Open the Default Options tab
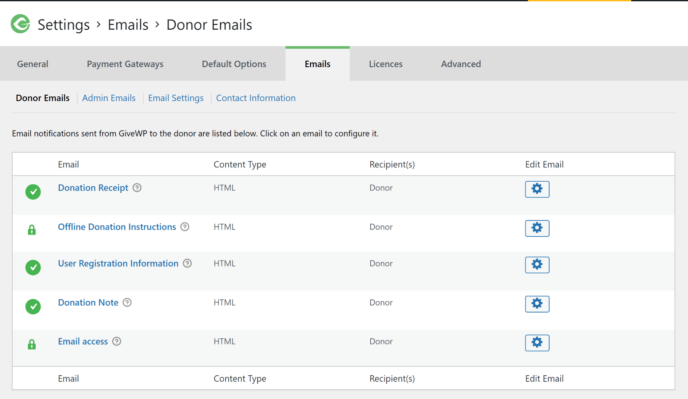 coord(234,64)
